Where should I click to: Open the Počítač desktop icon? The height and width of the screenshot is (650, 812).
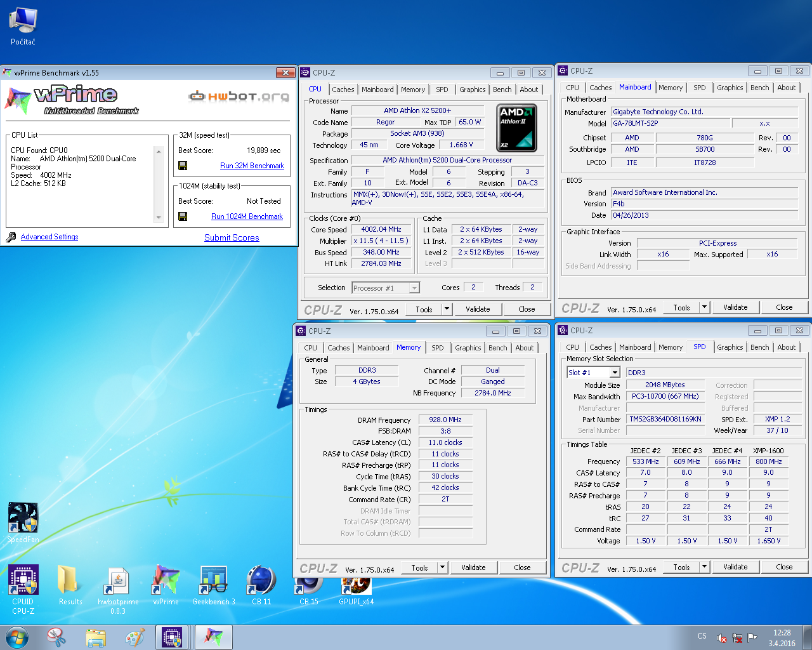pos(23,26)
